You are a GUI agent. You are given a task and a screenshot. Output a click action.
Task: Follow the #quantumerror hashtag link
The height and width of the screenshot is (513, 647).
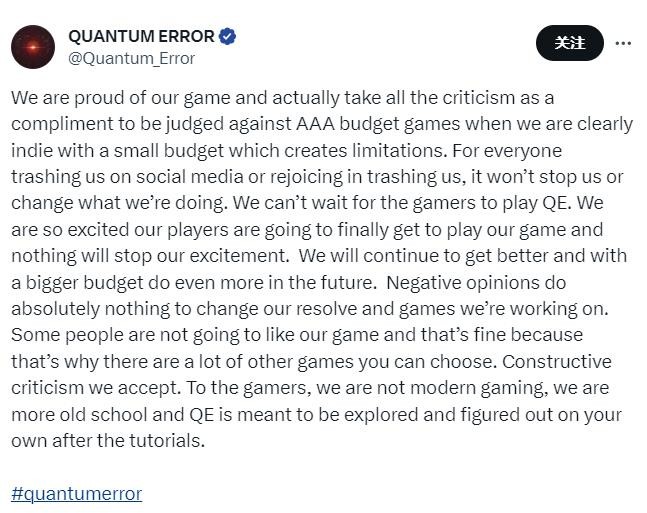point(77,494)
